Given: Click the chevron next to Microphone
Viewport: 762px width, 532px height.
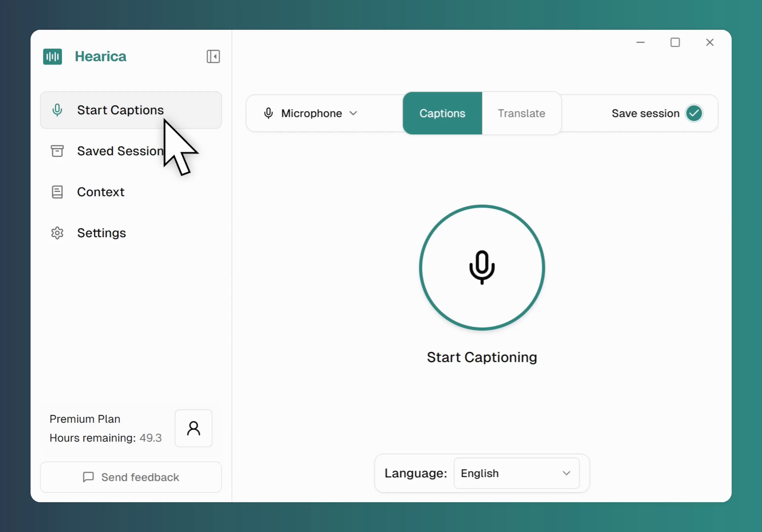Looking at the screenshot, I should (353, 113).
